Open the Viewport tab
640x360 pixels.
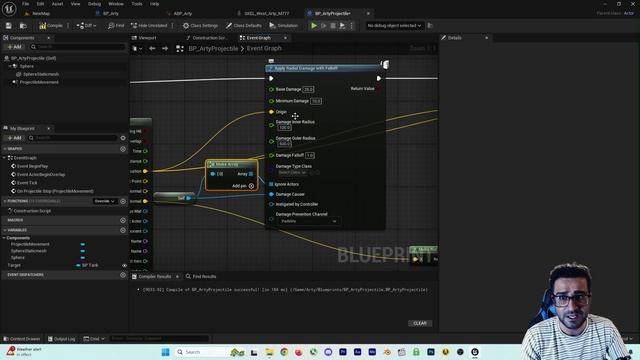coord(147,38)
